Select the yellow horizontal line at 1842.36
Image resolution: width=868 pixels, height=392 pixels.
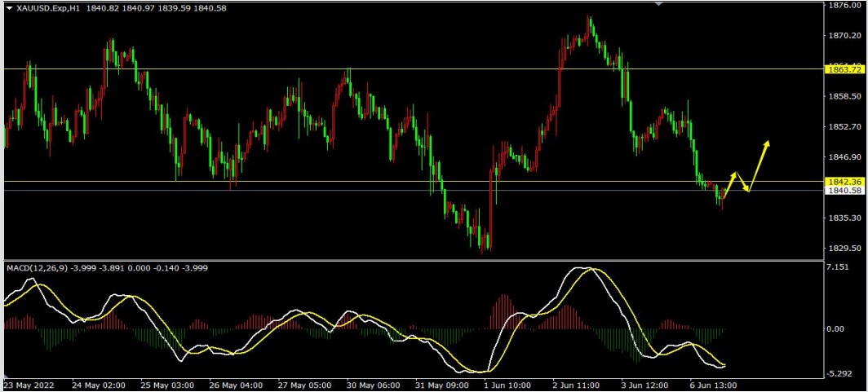coord(413,182)
